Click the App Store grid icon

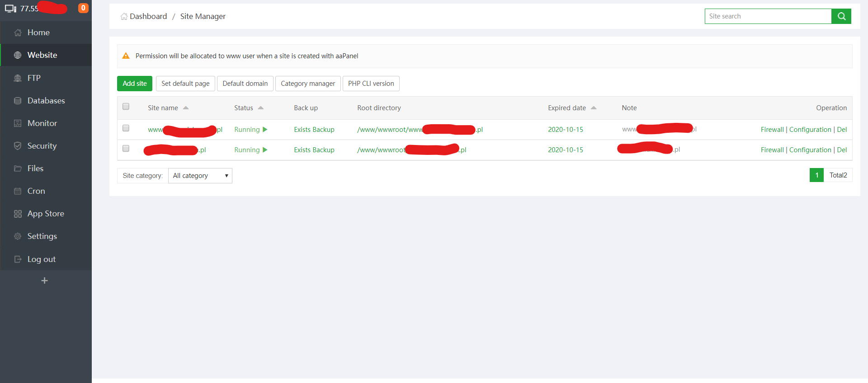[x=18, y=214]
